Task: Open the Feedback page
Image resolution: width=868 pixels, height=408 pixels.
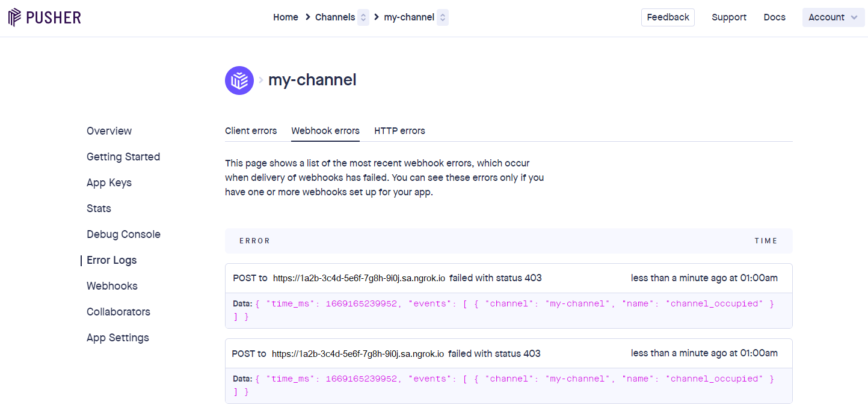Action: click(x=668, y=17)
